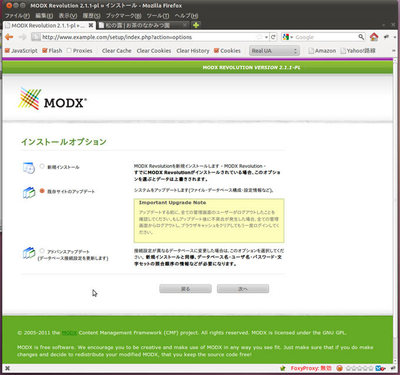
Task: Open the ブックマーク (Bookmarks) menu
Action: [124, 16]
